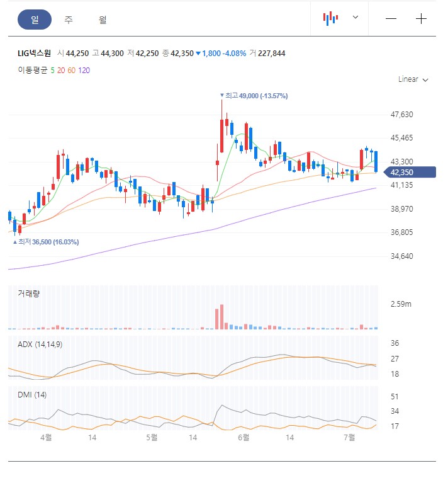Click the tallest red volume bar
Screen dimensions: 448x485
coord(221,317)
